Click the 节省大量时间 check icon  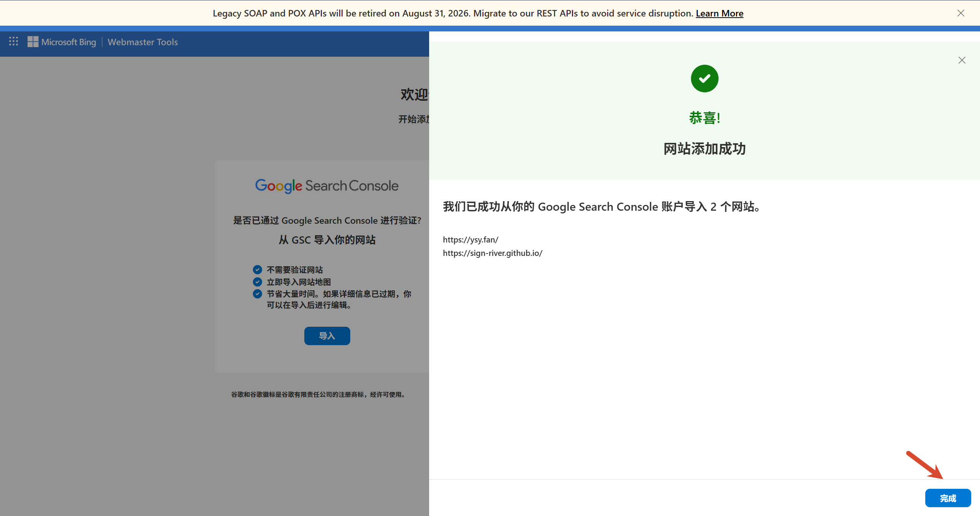pos(258,294)
